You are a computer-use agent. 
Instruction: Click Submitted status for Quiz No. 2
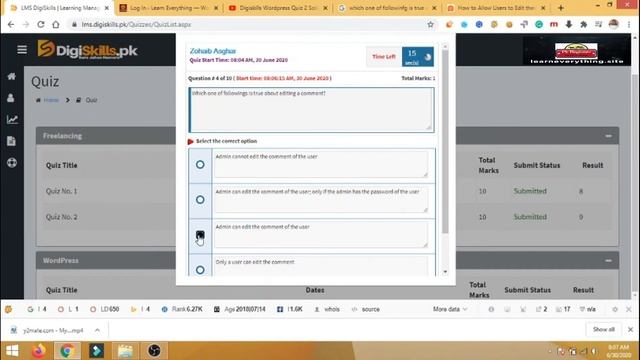[530, 217]
